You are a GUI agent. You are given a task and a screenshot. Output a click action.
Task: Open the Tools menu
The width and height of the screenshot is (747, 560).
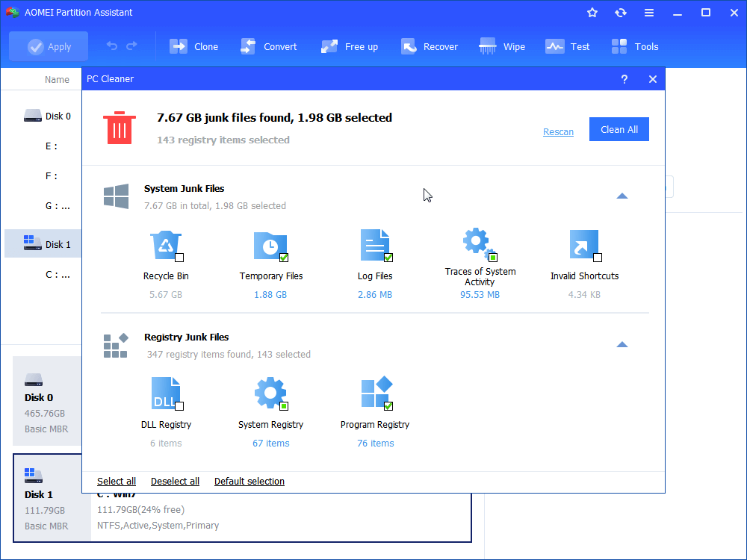coord(634,46)
